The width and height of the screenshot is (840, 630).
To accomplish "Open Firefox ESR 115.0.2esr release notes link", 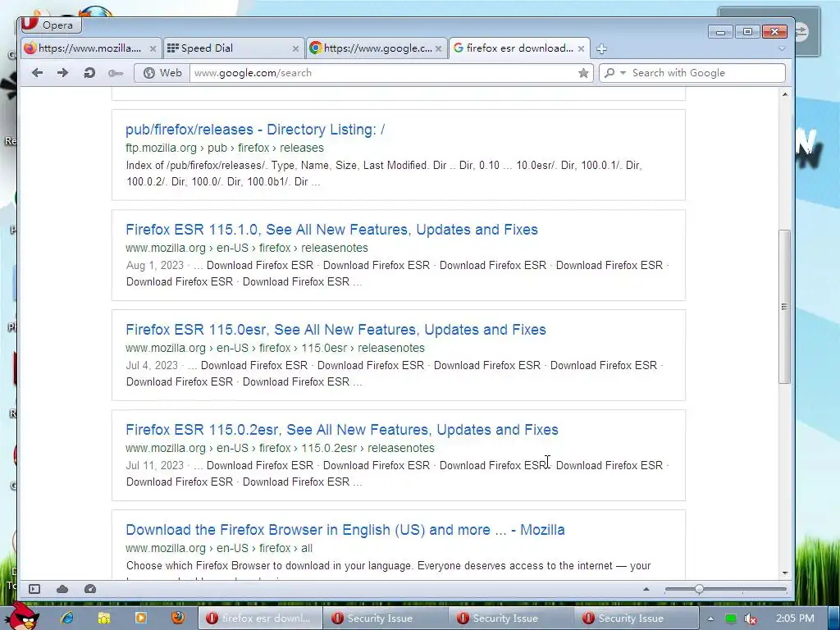I will pos(342,430).
